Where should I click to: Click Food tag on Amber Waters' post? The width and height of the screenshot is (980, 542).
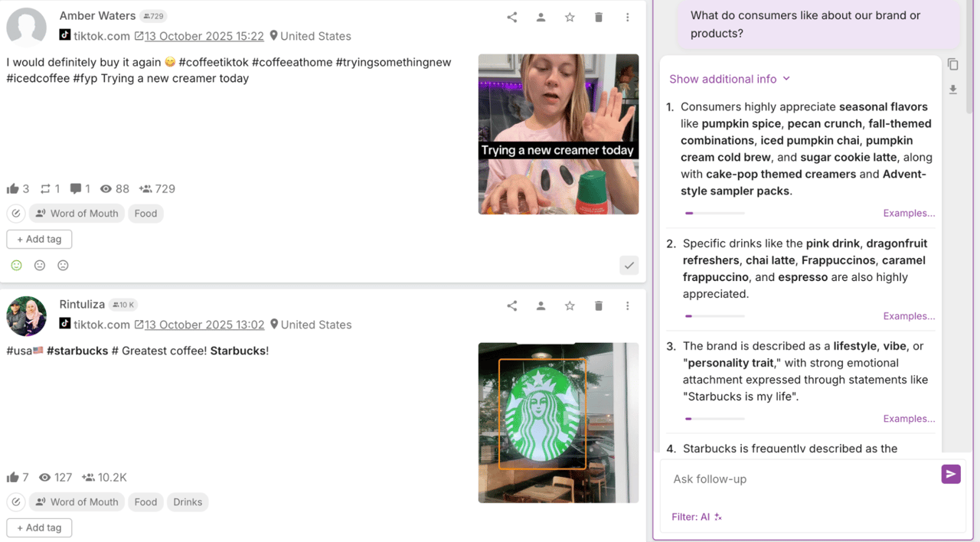(145, 214)
